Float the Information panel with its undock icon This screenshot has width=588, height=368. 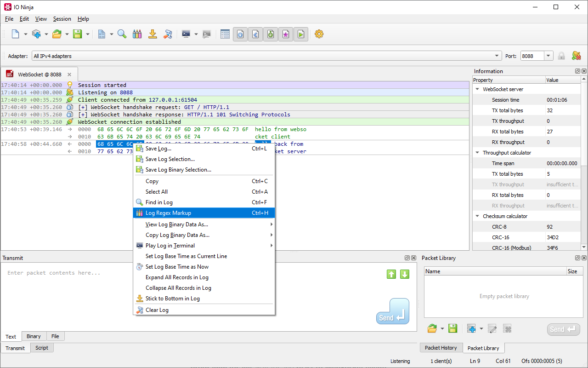click(x=577, y=71)
